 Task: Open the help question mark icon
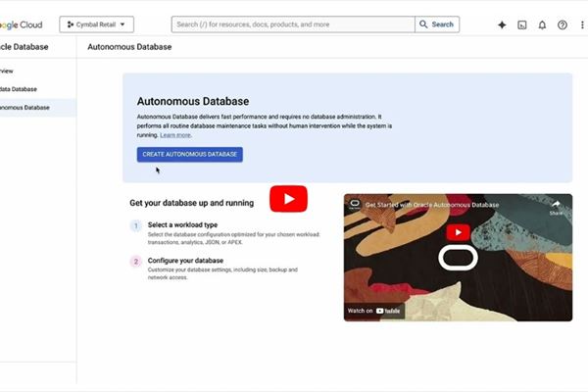[x=563, y=24]
